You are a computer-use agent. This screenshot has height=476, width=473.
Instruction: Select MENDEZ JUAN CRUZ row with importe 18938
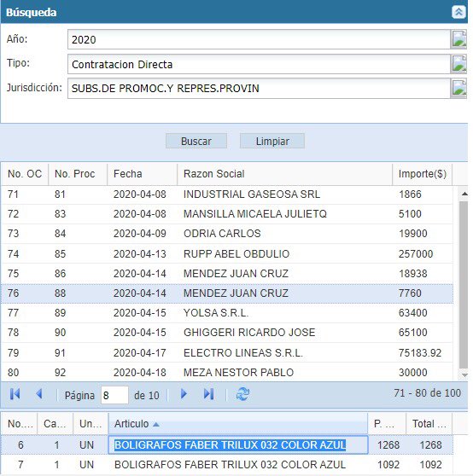[x=227, y=274]
